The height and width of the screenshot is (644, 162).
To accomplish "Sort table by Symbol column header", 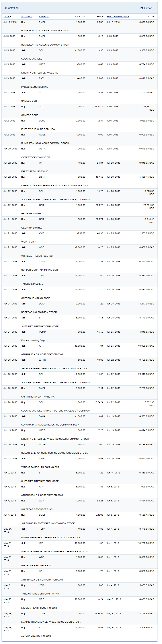I will click(x=44, y=17).
